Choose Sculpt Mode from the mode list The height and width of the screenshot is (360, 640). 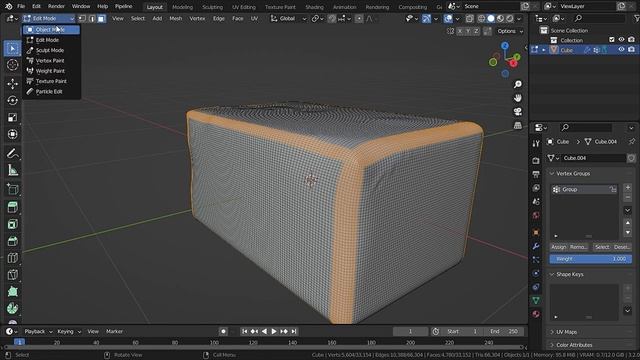pos(51,50)
